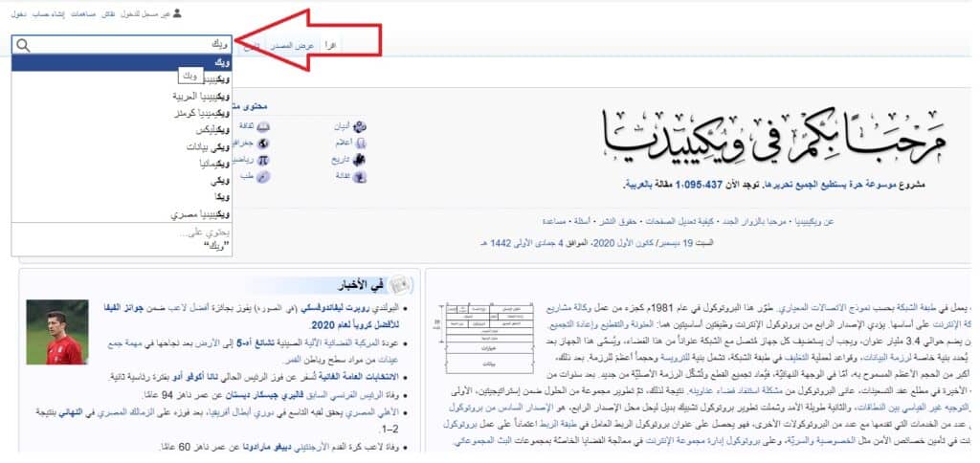Click the magnifying glass search icon

[23, 45]
